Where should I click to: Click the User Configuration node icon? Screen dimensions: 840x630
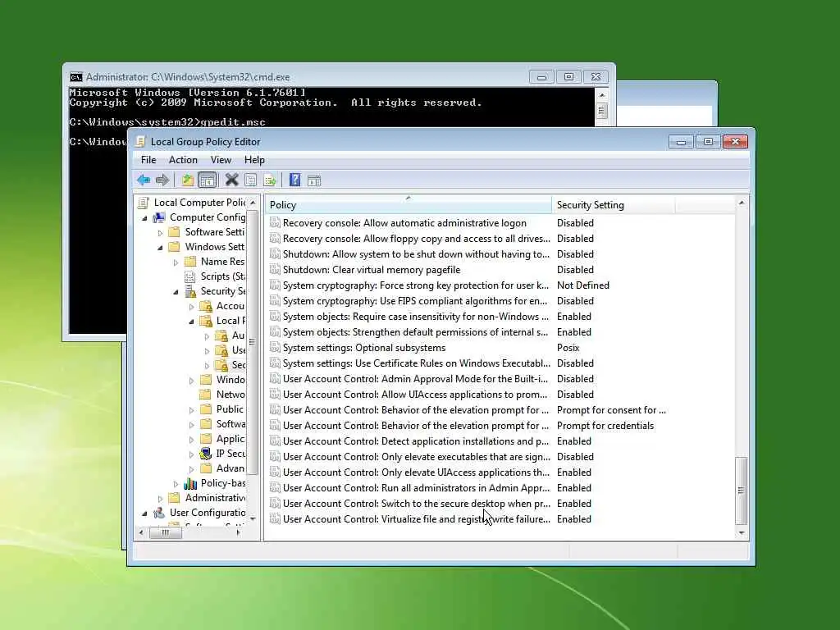tap(158, 513)
